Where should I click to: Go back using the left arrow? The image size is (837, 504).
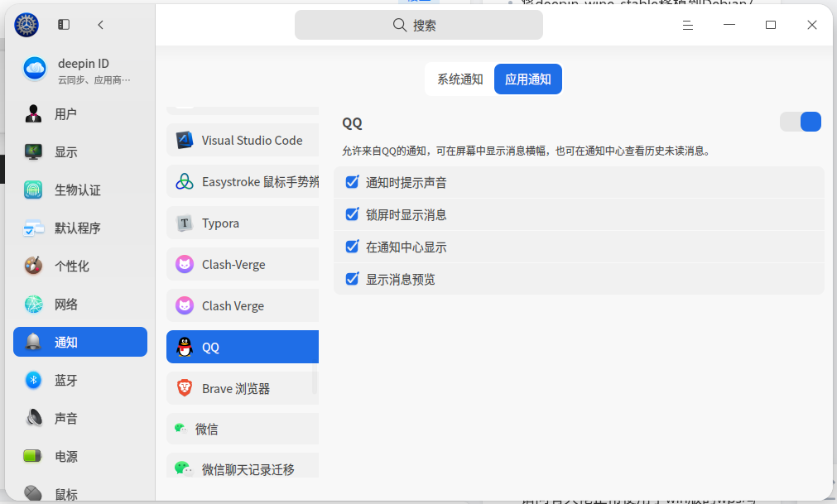point(100,25)
